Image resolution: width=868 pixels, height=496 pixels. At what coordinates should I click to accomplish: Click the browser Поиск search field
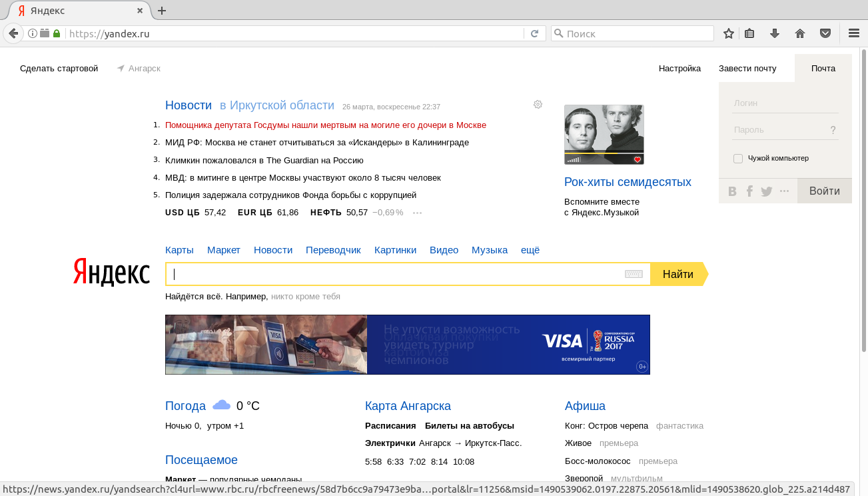click(632, 33)
